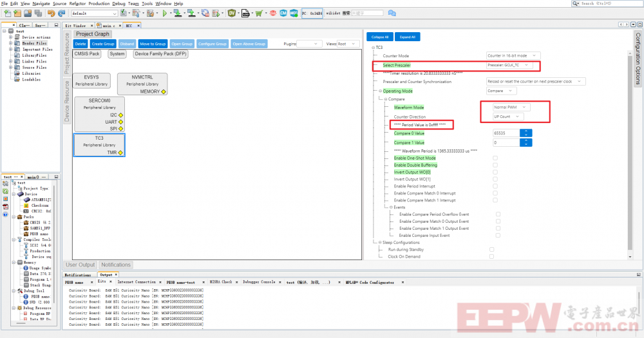This screenshot has height=338, width=644.
Task: Click the red Harmony toolbar icon
Action: [x=272, y=13]
